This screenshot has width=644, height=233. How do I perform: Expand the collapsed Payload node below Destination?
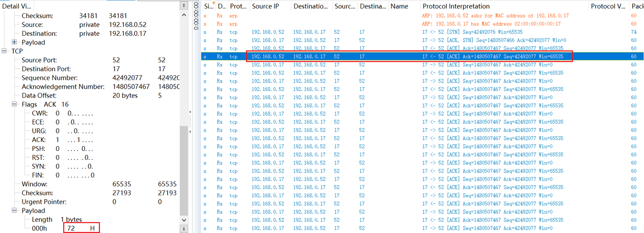point(14,42)
